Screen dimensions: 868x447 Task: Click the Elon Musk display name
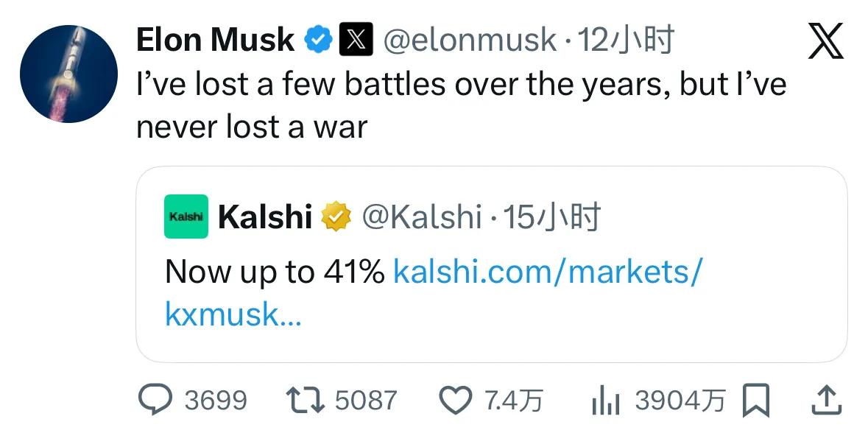pos(215,39)
